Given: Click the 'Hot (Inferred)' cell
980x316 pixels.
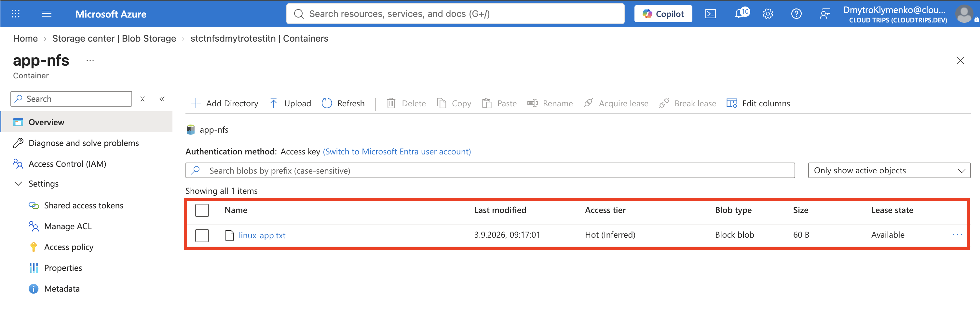Looking at the screenshot, I should pyautogui.click(x=610, y=235).
